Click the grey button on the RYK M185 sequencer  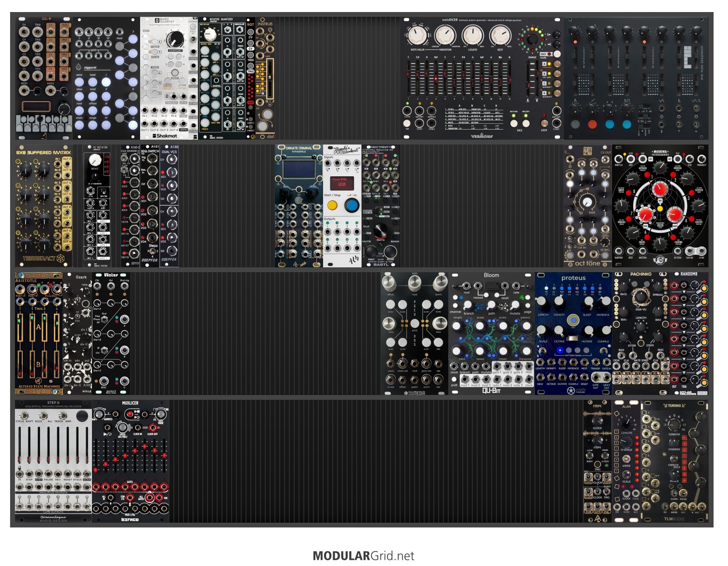[575, 124]
